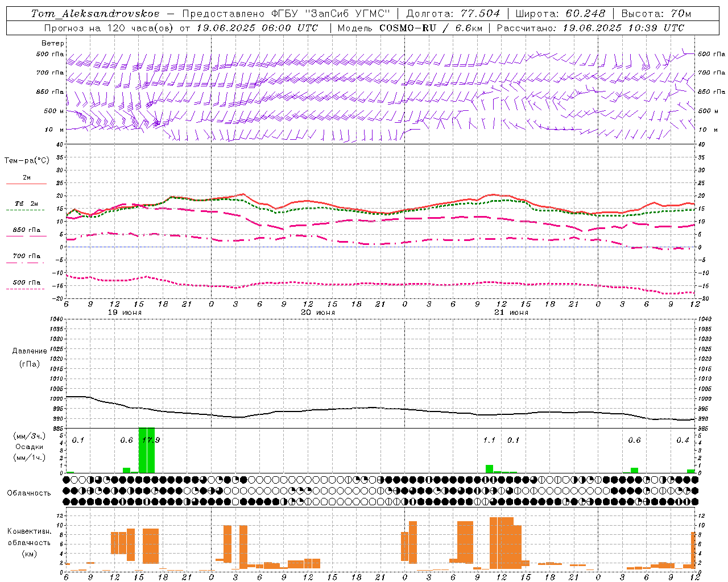Select the Давление pressure panel label
Image resolution: width=728 pixels, height=582 pixels.
coord(29,351)
